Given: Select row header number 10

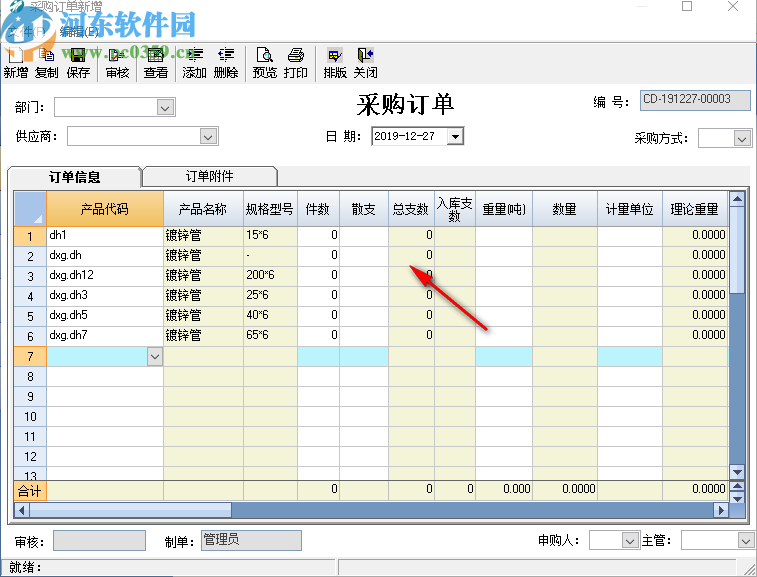Looking at the screenshot, I should 30,417.
